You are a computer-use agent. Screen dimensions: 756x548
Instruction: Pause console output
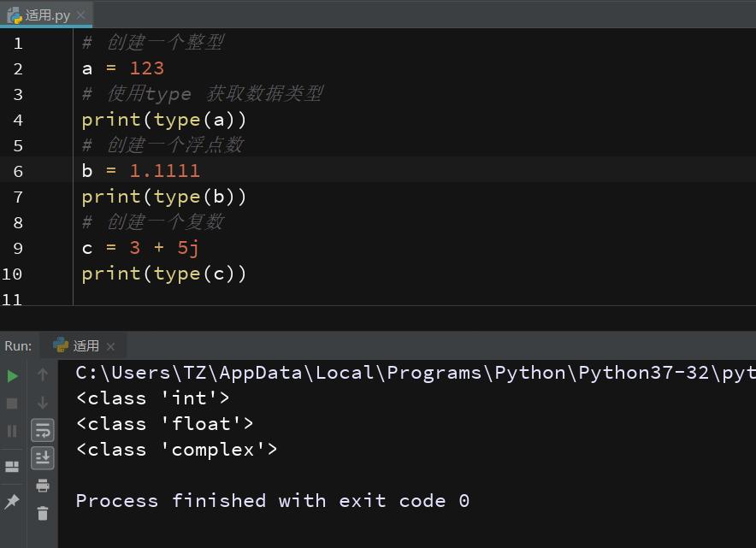click(x=12, y=430)
